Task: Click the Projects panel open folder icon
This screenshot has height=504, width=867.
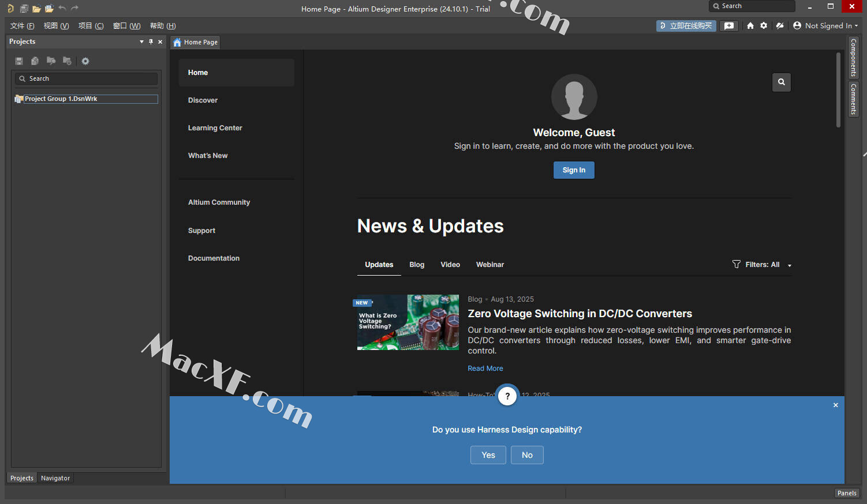Action: coord(51,61)
